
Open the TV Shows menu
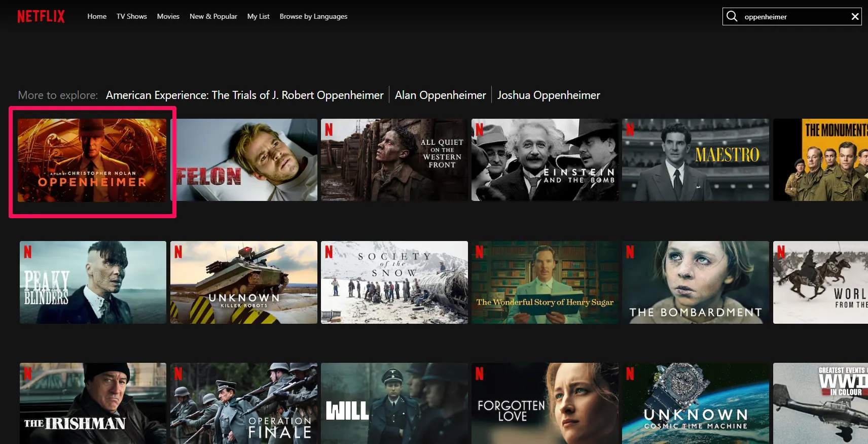[132, 16]
